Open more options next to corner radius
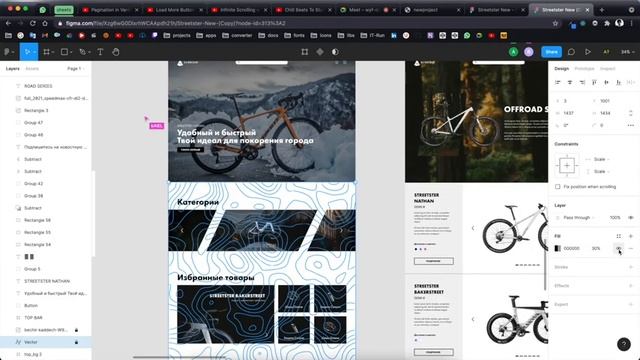 pyautogui.click(x=631, y=125)
